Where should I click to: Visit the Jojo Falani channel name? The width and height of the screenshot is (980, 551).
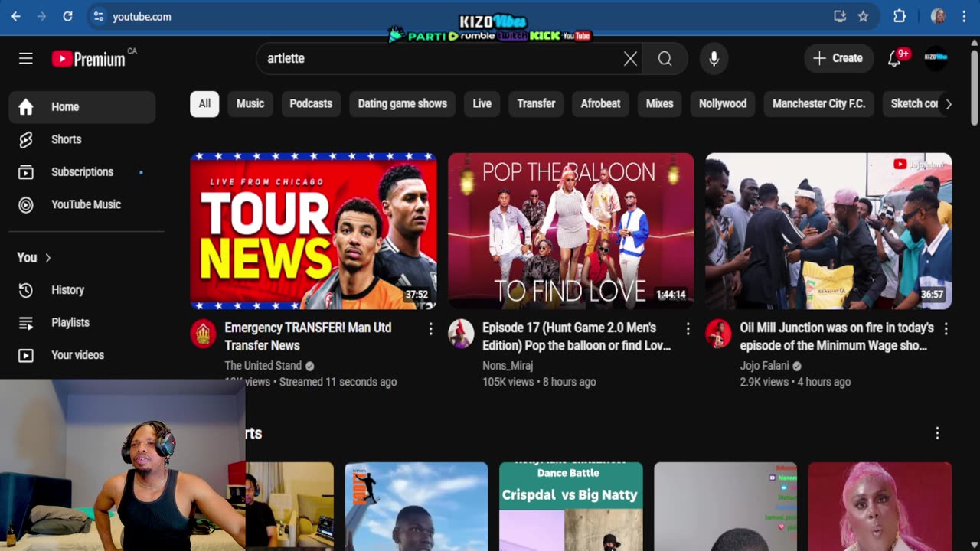click(765, 366)
